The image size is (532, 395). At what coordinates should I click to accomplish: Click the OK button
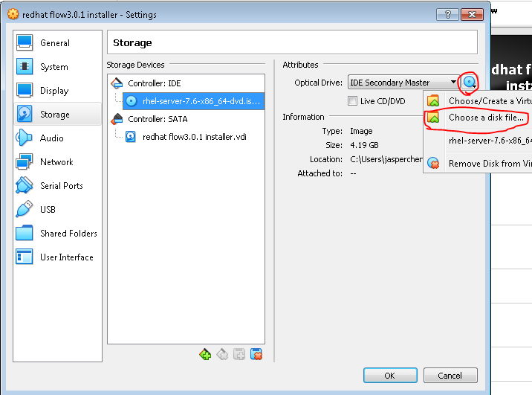click(x=390, y=376)
